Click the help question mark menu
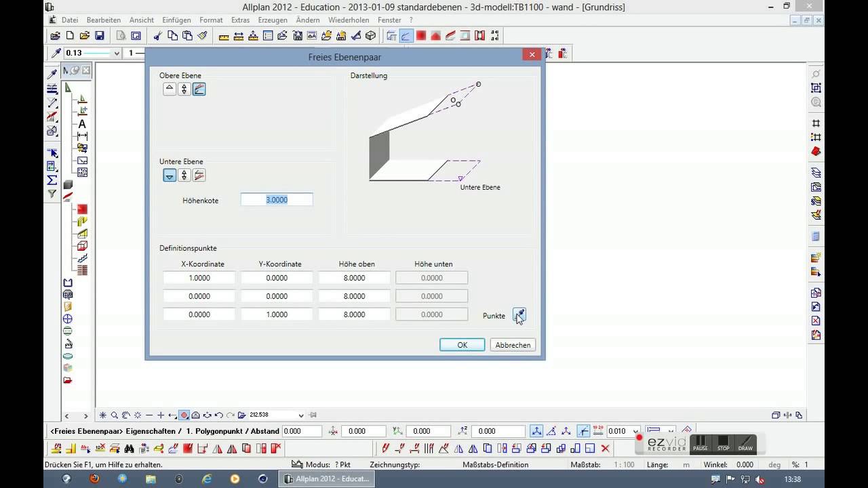The height and width of the screenshot is (488, 868). (411, 20)
